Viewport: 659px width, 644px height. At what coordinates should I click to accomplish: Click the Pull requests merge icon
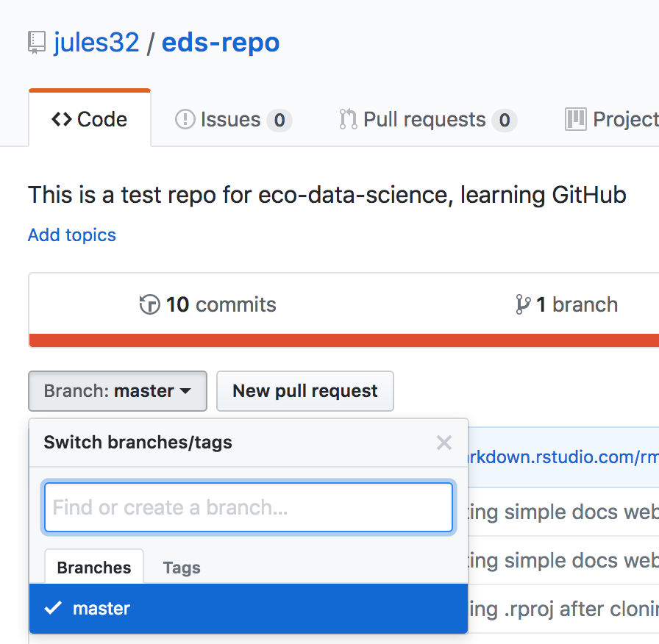pyautogui.click(x=348, y=119)
